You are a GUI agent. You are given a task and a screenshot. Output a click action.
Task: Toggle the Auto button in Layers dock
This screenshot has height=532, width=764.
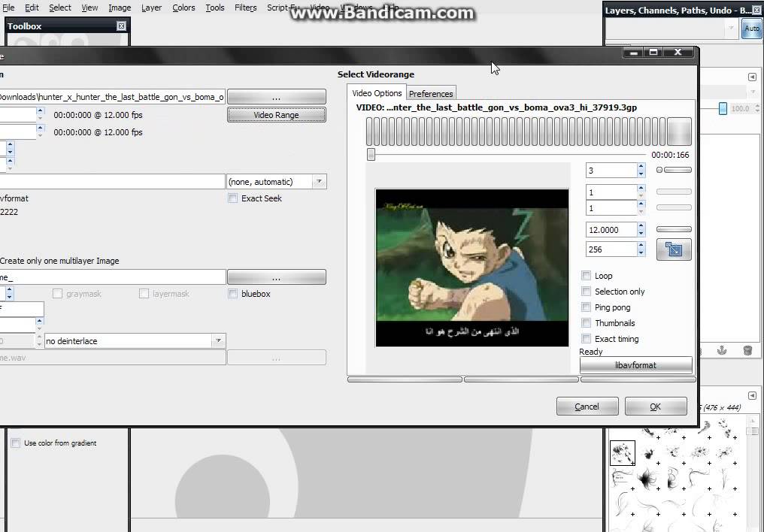click(x=751, y=29)
